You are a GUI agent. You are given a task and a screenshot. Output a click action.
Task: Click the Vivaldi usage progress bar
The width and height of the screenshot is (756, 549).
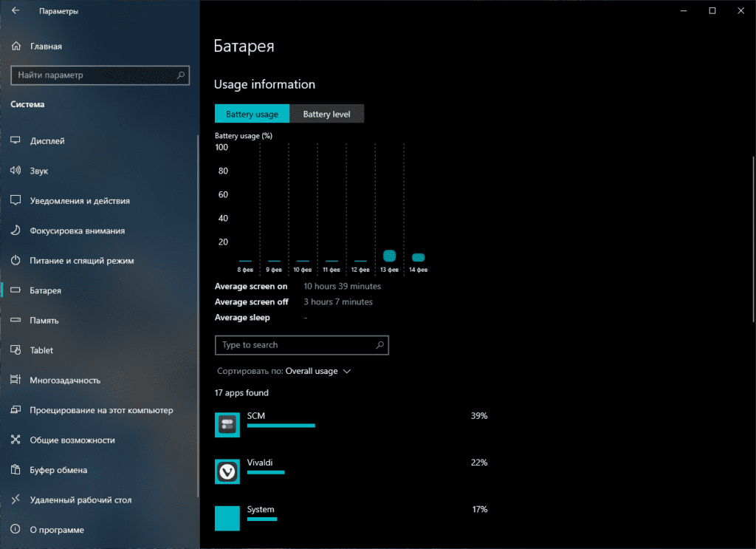pos(266,472)
